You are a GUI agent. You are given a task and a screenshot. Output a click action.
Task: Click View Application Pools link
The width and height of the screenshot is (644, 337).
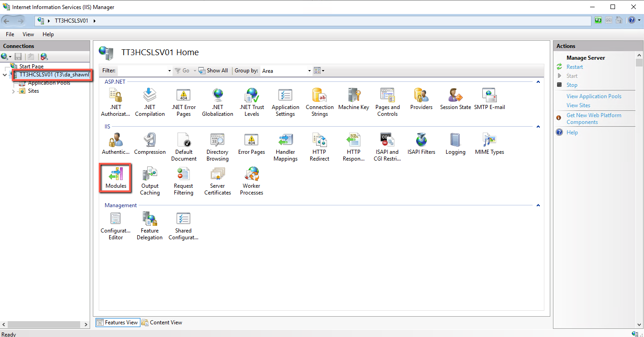point(594,96)
